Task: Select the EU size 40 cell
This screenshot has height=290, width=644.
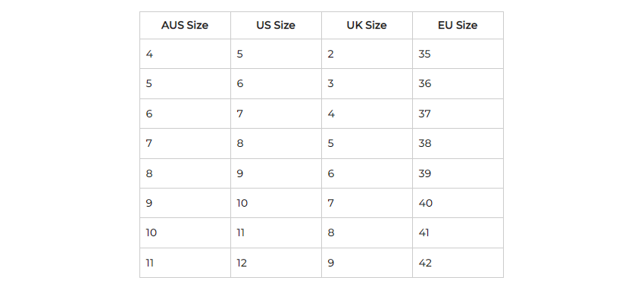Action: tap(458, 203)
